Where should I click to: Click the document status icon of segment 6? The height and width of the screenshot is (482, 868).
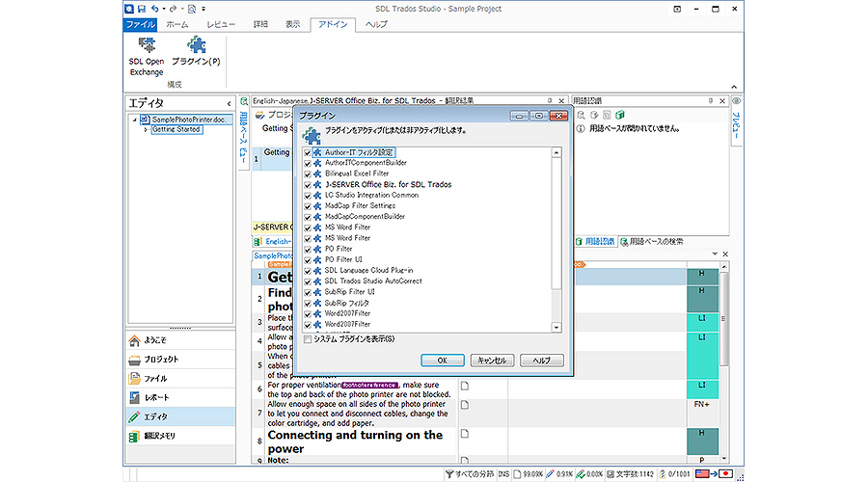[465, 386]
